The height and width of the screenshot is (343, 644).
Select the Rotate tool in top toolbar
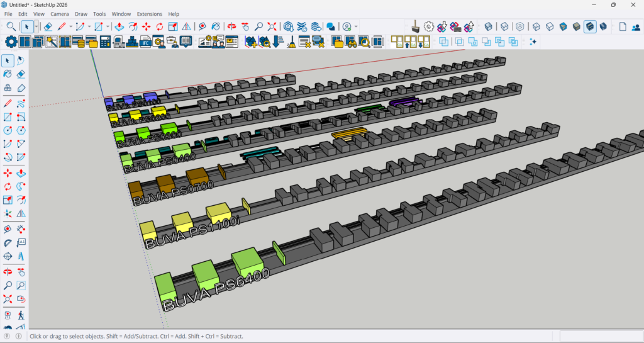159,26
